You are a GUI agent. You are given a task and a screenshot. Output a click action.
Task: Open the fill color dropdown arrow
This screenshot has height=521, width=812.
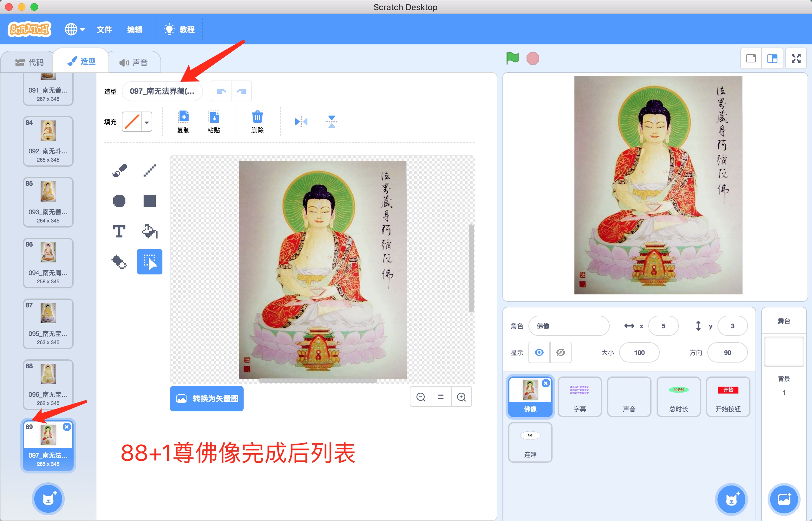147,122
